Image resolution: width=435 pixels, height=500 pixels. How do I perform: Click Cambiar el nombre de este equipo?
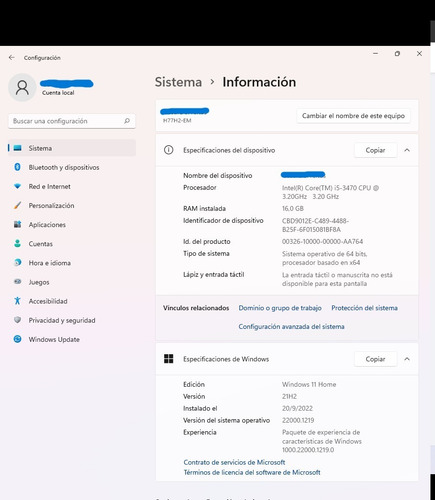pos(353,116)
